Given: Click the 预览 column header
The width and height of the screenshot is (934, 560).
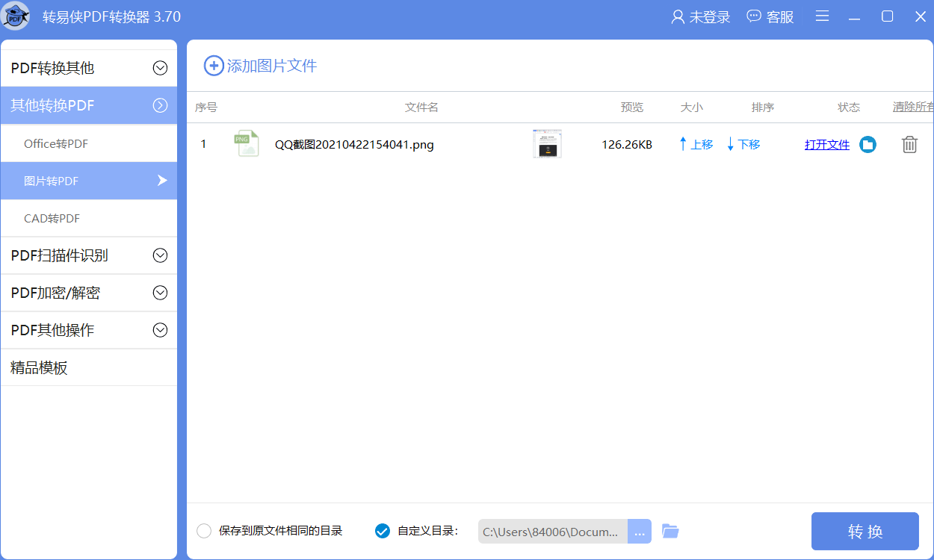Looking at the screenshot, I should 632,108.
